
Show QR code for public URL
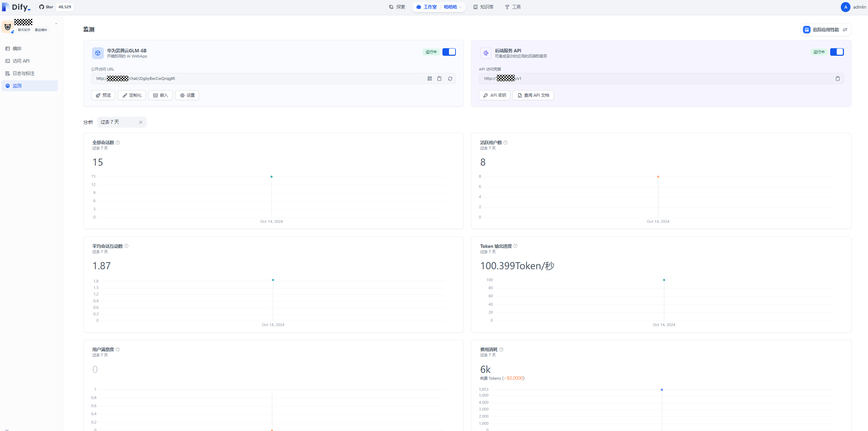(429, 78)
